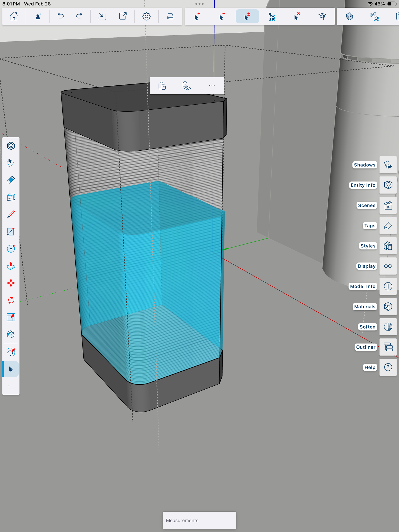Select the Rotate tool
The width and height of the screenshot is (399, 532).
tap(11, 300)
